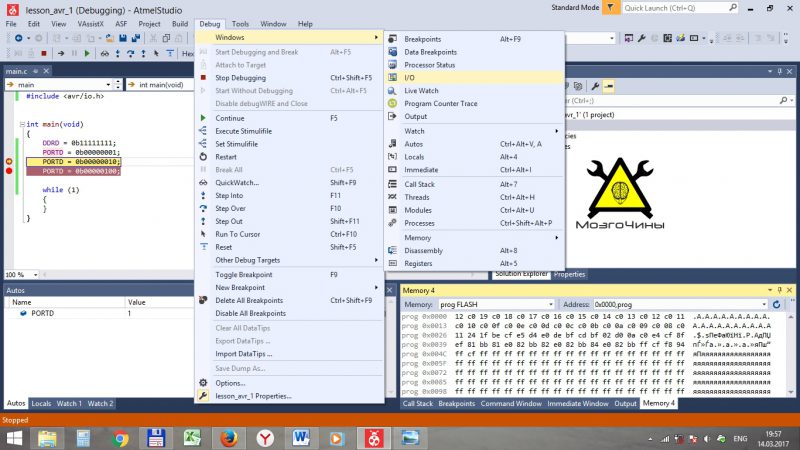Click the Run To Cursor toolbar icon

[x=156, y=53]
